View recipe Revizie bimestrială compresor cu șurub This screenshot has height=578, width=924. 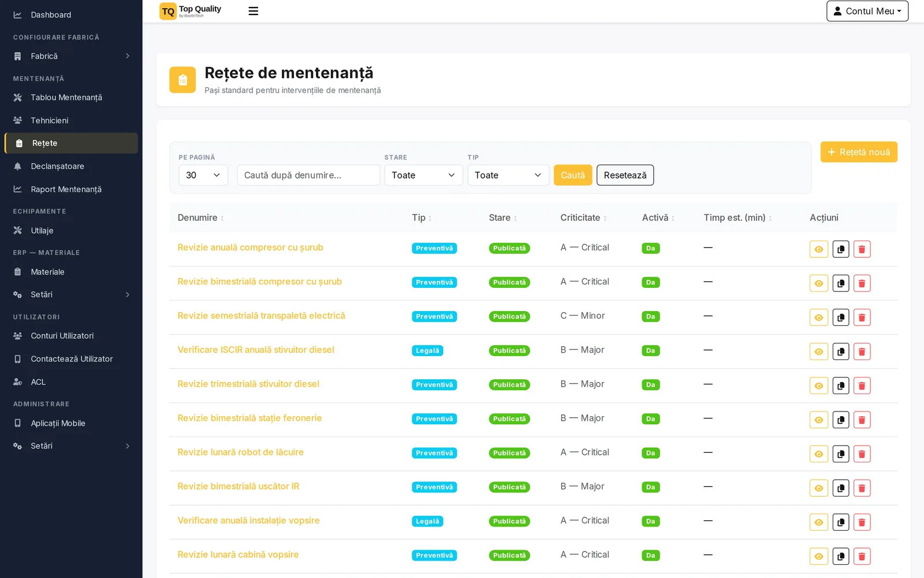click(x=819, y=283)
